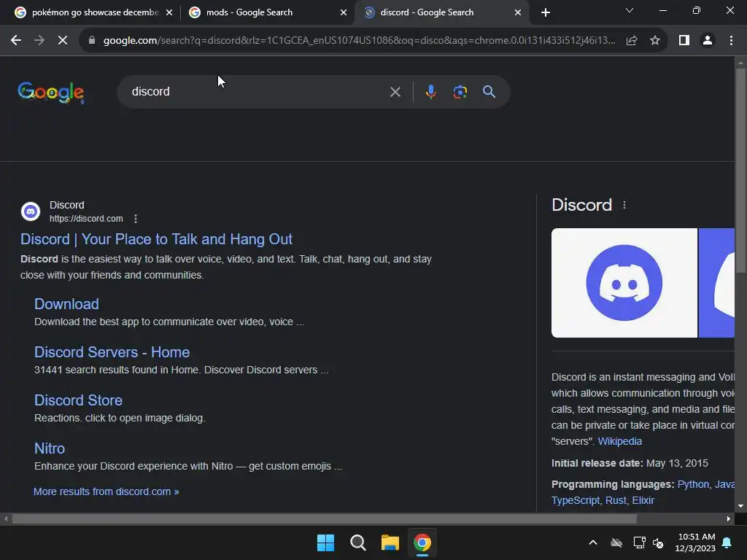Show hidden system tray icons

pos(593,542)
